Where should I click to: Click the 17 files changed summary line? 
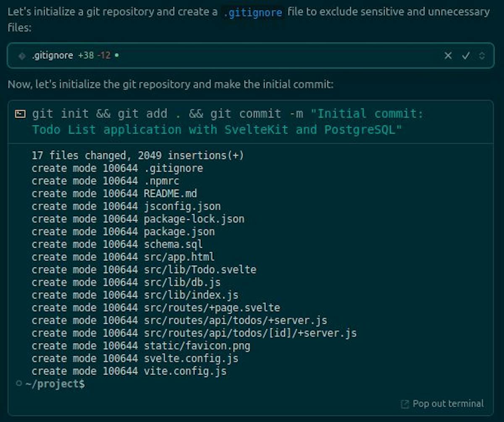click(x=137, y=155)
